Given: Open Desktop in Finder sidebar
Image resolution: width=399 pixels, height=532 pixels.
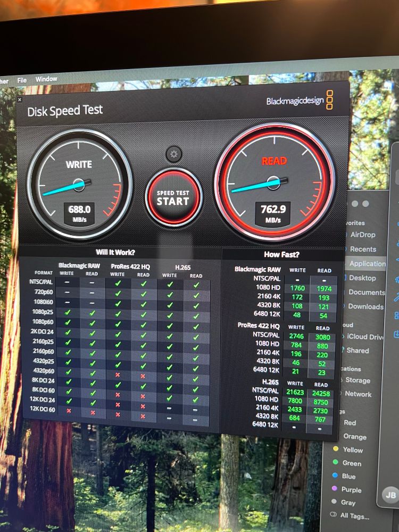Looking at the screenshot, I should [362, 278].
